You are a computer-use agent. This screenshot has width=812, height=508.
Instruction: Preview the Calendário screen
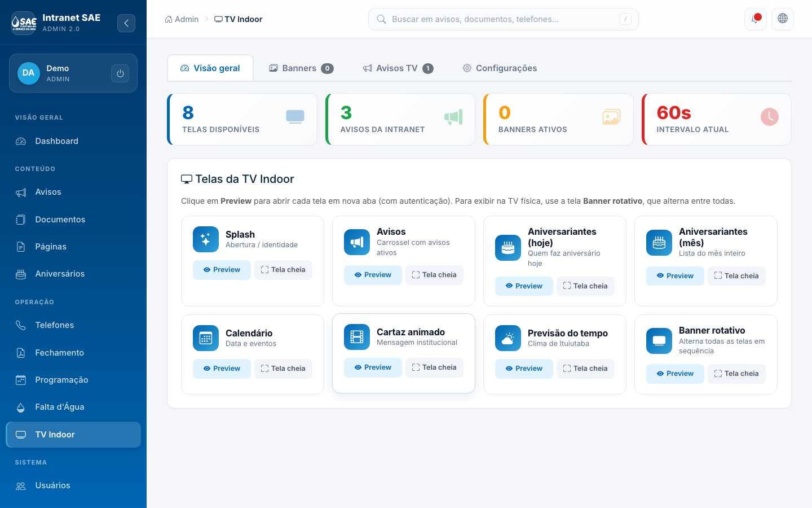[222, 369]
